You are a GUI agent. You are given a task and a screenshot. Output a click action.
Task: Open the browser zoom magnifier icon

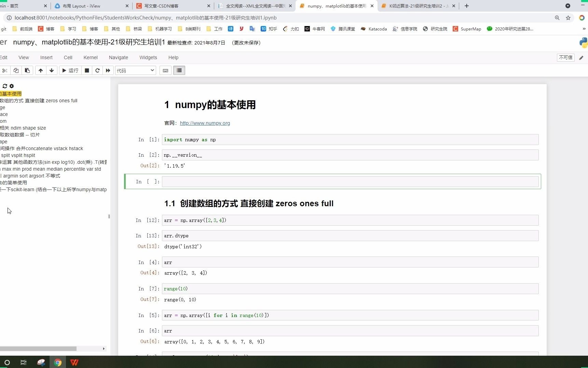coord(557,18)
